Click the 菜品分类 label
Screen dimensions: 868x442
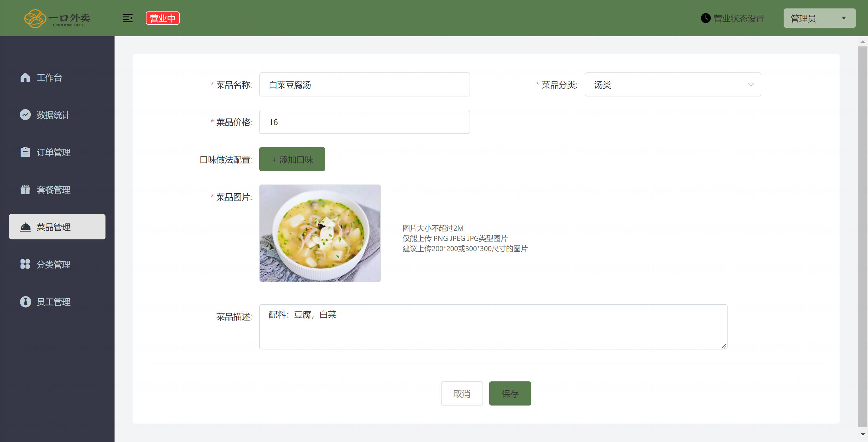tap(559, 85)
